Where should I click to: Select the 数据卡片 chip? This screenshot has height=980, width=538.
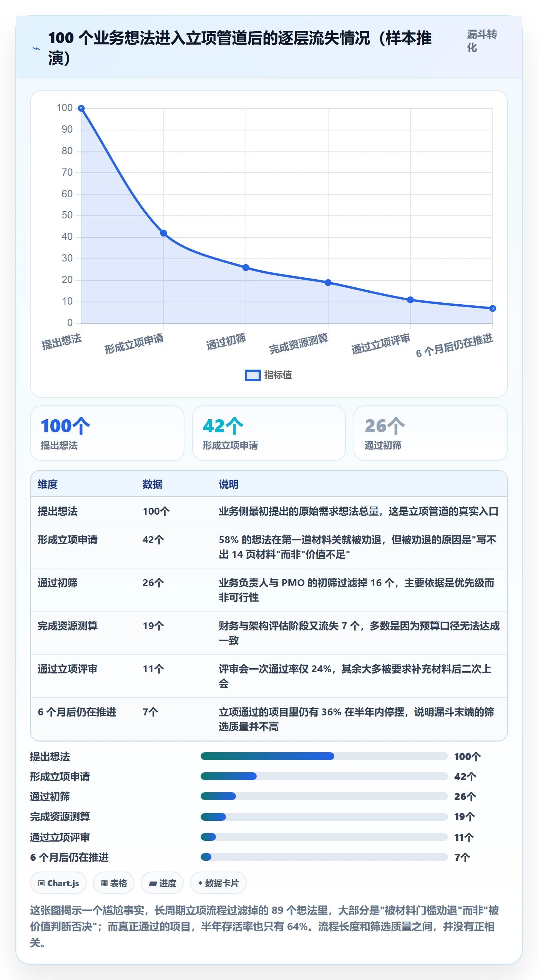click(218, 883)
